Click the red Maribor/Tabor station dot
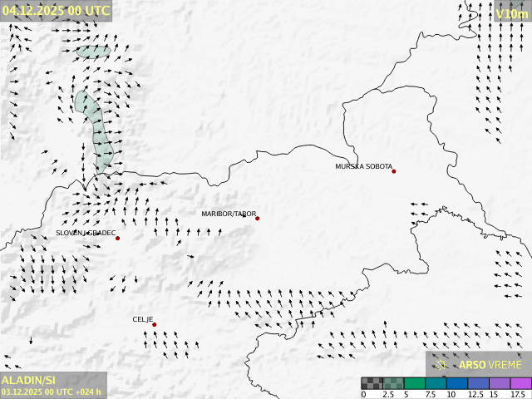Image resolution: width=532 pixels, height=399 pixels. [x=258, y=219]
